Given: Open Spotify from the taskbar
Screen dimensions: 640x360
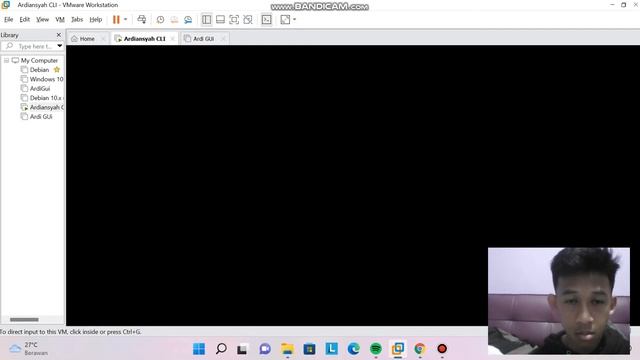Looking at the screenshot, I should pos(376,349).
